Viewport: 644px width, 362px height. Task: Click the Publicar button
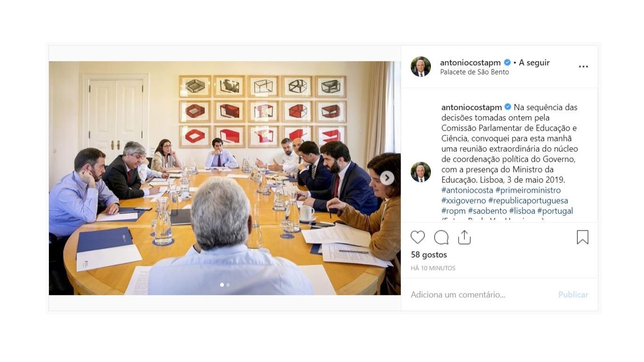pos(573,295)
